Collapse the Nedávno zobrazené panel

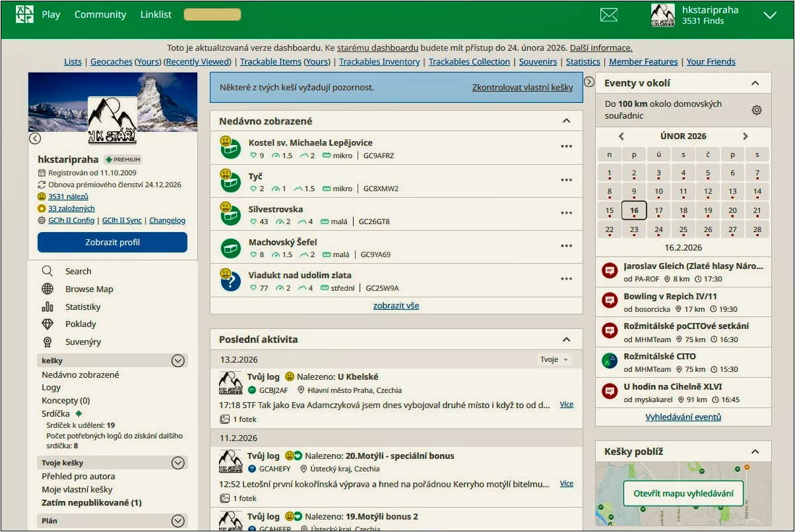point(566,121)
